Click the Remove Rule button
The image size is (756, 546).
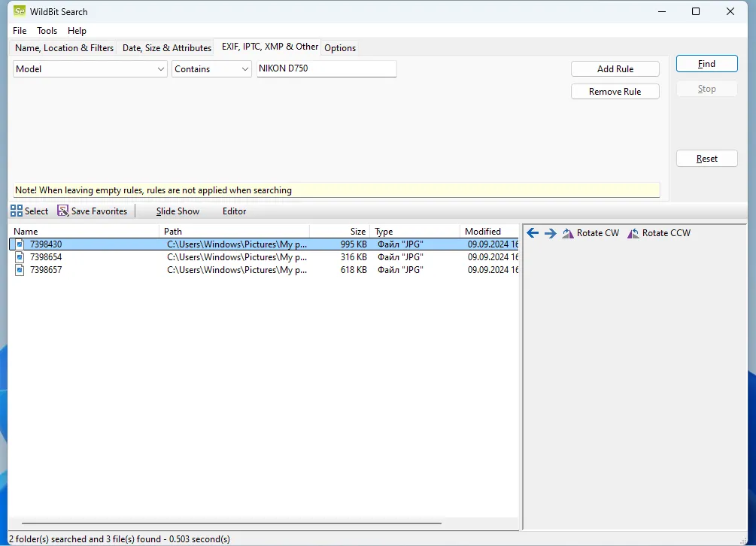click(x=615, y=92)
